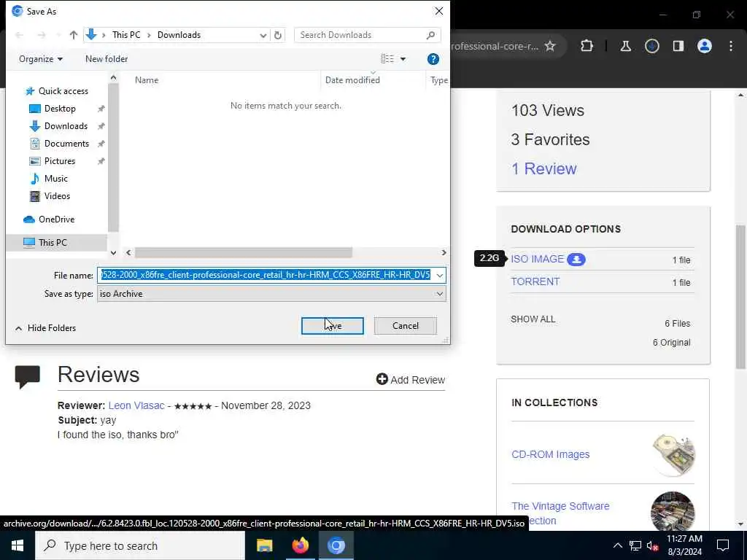
Task: Click Vintage Software collection thumbnail
Action: click(x=673, y=513)
